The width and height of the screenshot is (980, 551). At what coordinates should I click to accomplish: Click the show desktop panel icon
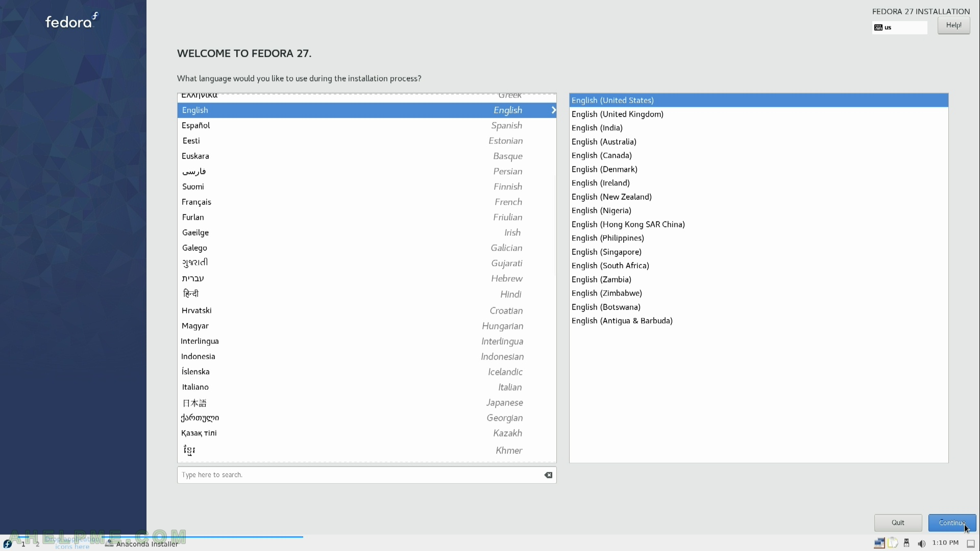coord(971,544)
